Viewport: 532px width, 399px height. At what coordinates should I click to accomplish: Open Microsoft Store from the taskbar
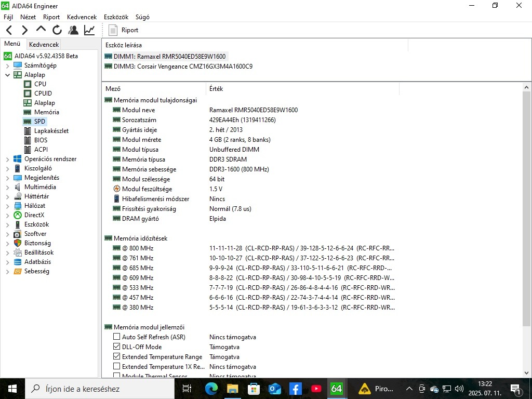click(254, 389)
